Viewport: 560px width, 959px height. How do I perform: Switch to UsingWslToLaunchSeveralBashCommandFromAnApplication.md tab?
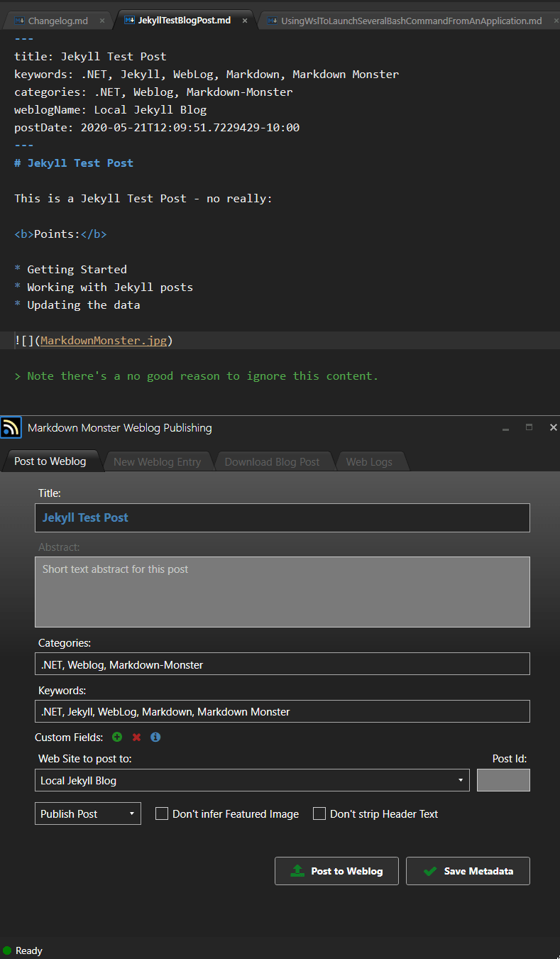pos(411,21)
